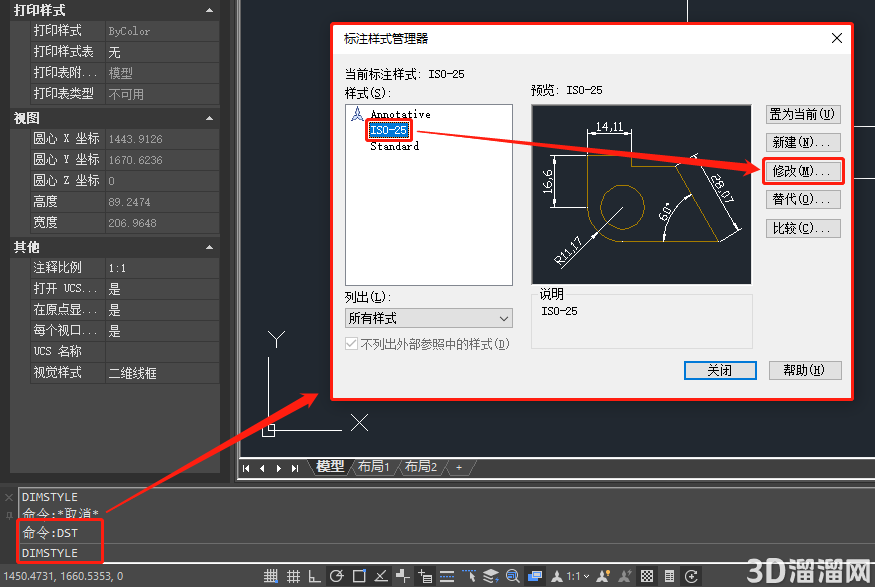Image resolution: width=875 pixels, height=587 pixels.
Task: Close the command line panel X
Action: (9, 497)
